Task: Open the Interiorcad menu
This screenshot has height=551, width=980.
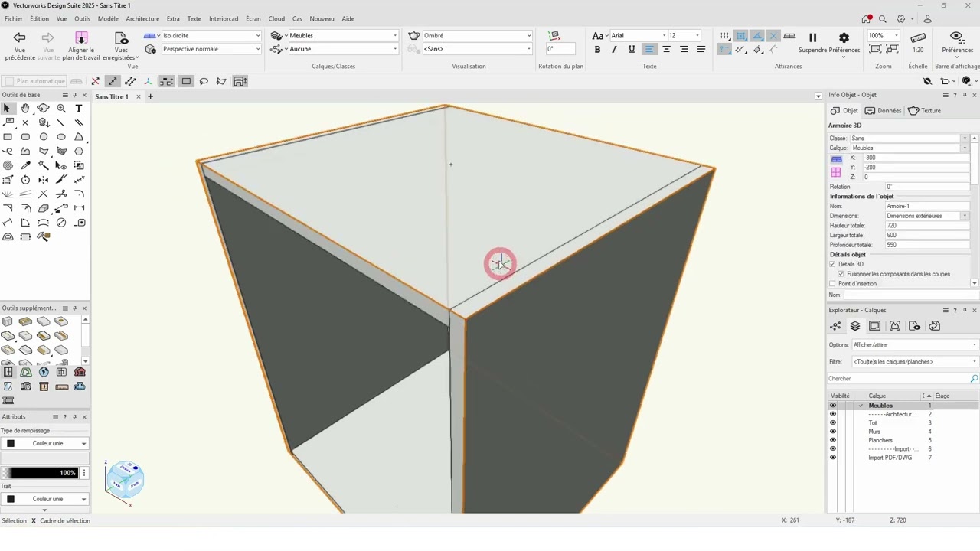Action: click(224, 18)
